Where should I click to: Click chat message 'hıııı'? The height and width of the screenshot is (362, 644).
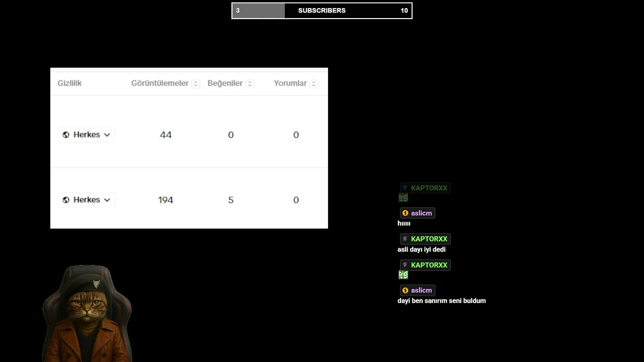click(x=404, y=223)
